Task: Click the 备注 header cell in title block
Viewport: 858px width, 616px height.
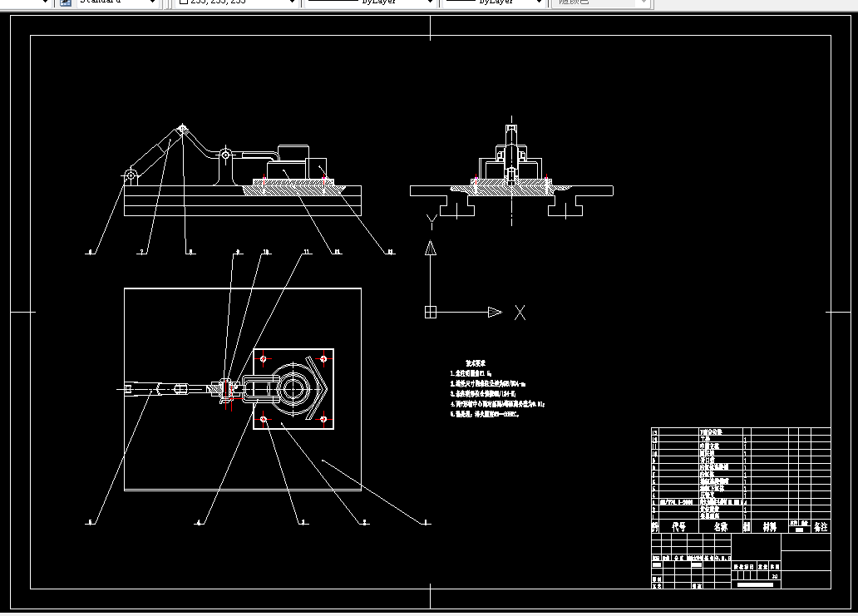Action: [821, 527]
